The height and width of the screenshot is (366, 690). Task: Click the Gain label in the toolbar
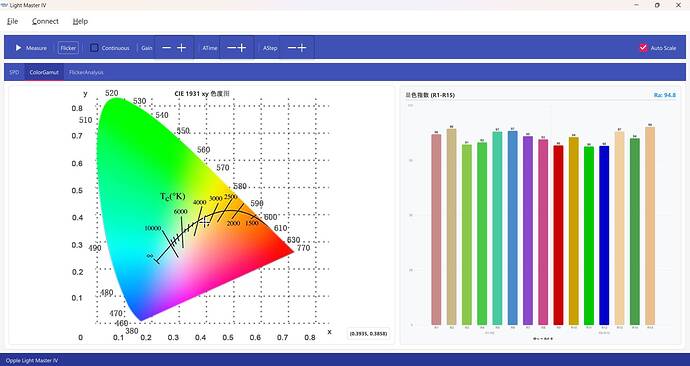pos(147,48)
